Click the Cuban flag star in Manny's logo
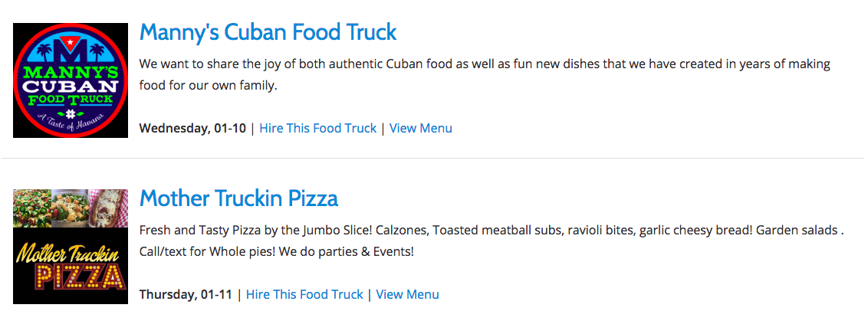Image resolution: width=868 pixels, height=321 pixels. coord(71,43)
